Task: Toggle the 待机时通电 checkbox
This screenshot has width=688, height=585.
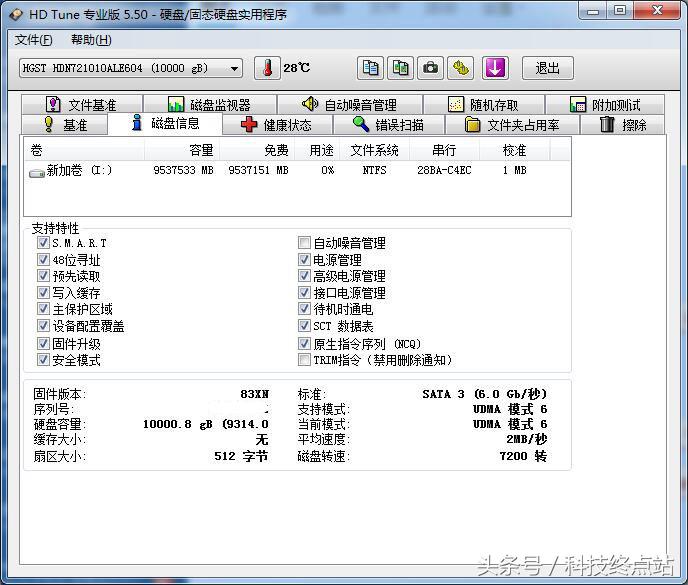Action: pos(304,309)
